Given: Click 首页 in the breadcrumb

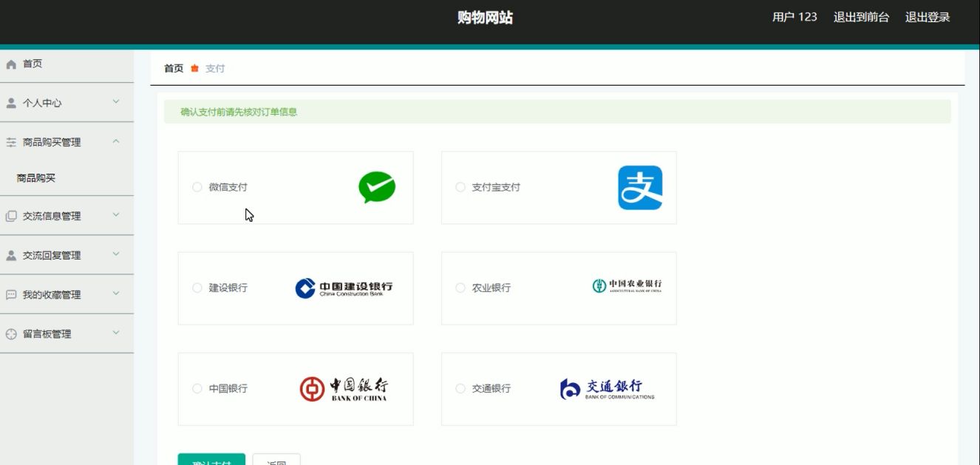Looking at the screenshot, I should [174, 68].
